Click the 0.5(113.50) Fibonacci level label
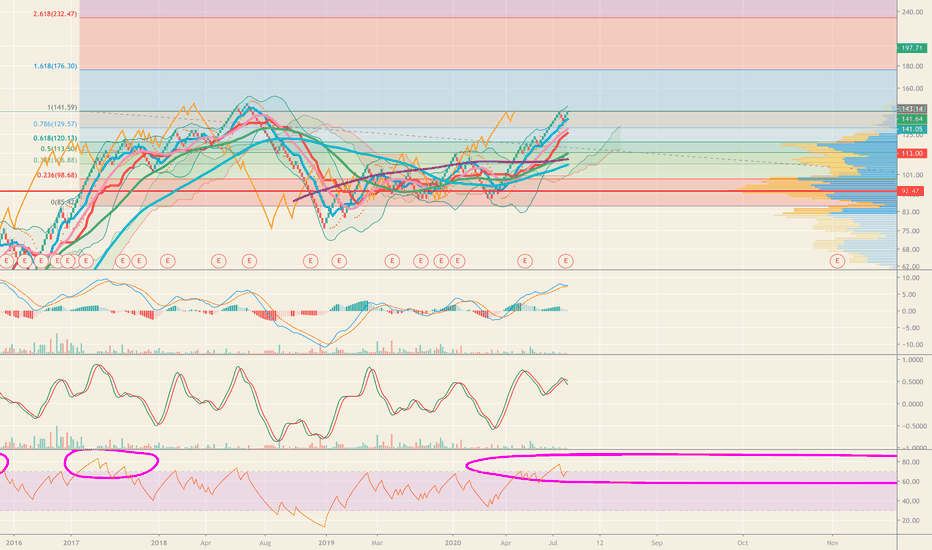Viewport: 932px width, 550px height. (x=59, y=149)
